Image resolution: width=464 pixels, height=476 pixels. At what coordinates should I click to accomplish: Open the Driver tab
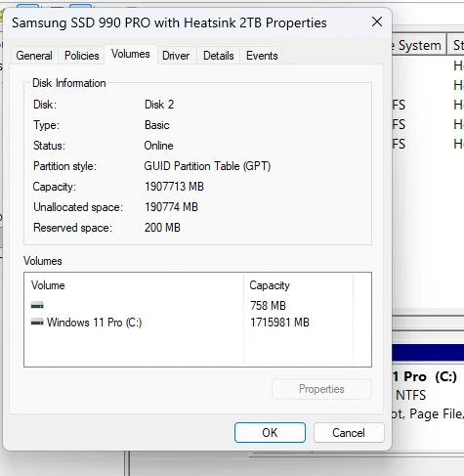(x=176, y=56)
